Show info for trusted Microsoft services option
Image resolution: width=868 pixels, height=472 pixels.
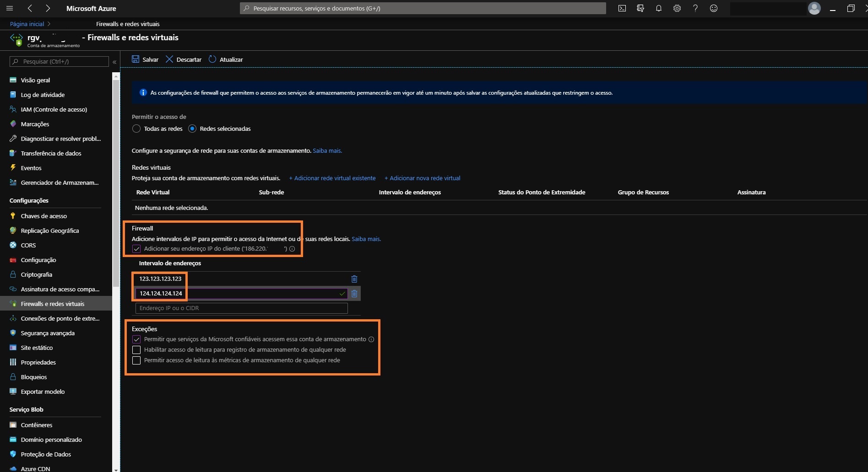pyautogui.click(x=371, y=339)
